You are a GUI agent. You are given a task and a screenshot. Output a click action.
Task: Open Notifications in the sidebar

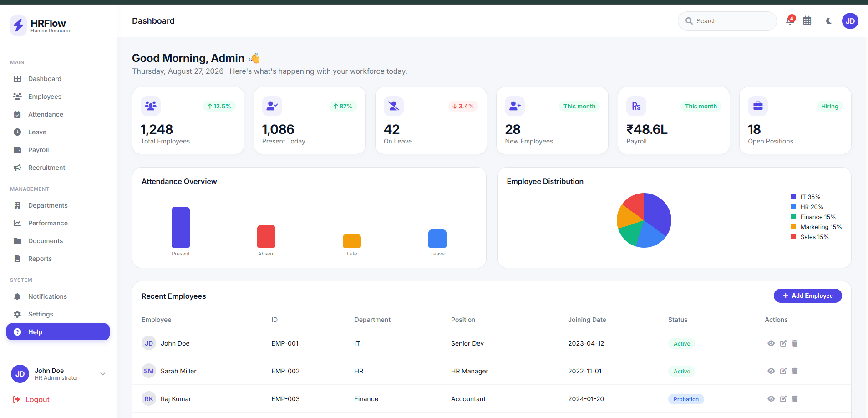[58, 296]
